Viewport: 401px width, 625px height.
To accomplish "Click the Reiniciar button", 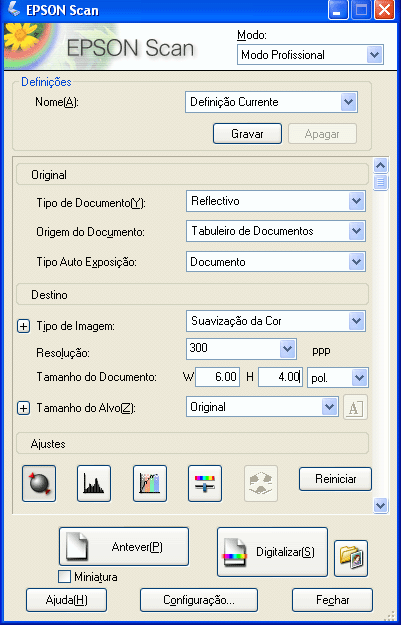I will (335, 479).
